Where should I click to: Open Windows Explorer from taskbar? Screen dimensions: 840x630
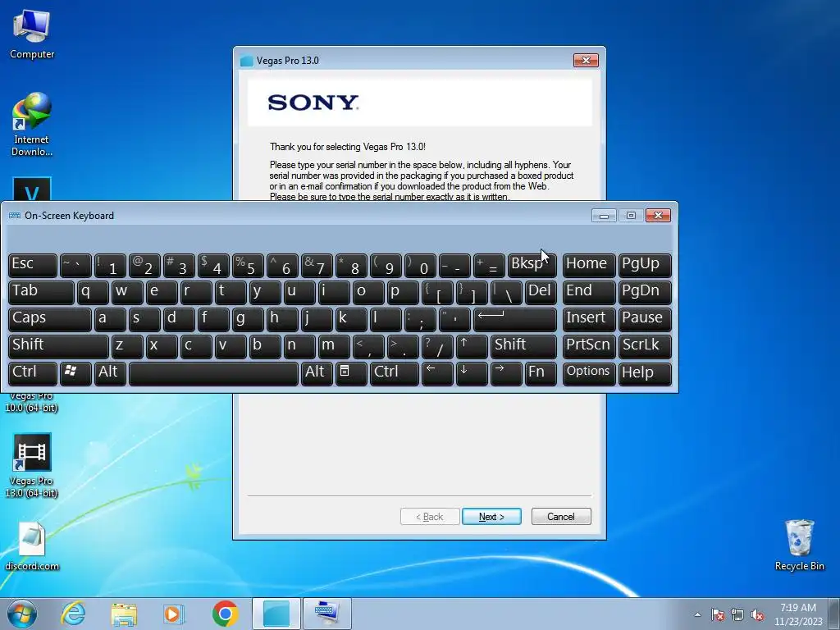pyautogui.click(x=124, y=614)
